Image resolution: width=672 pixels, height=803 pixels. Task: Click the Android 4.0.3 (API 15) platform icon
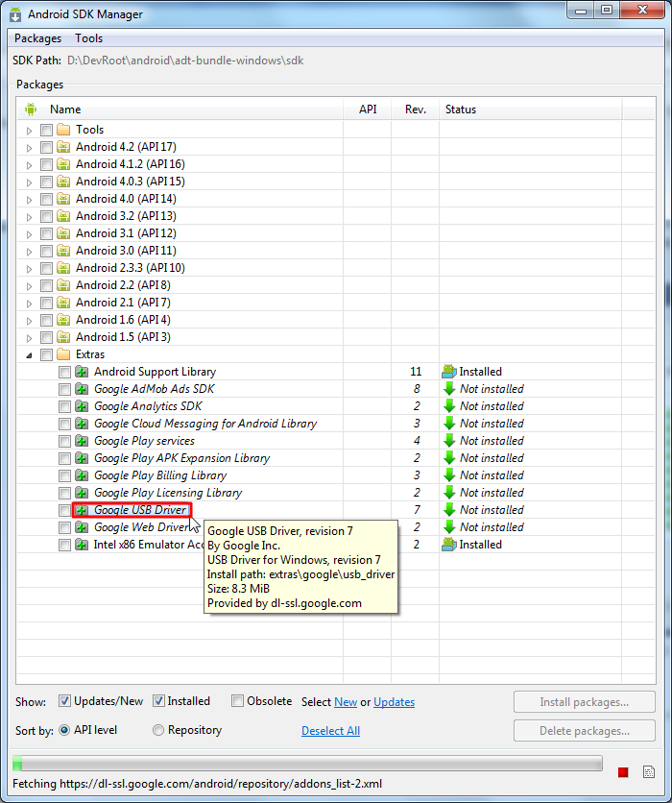63,182
